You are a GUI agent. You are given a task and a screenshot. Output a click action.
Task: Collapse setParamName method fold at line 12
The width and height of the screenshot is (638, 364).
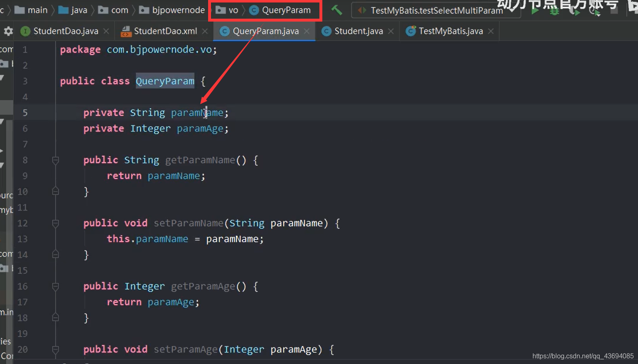click(55, 223)
